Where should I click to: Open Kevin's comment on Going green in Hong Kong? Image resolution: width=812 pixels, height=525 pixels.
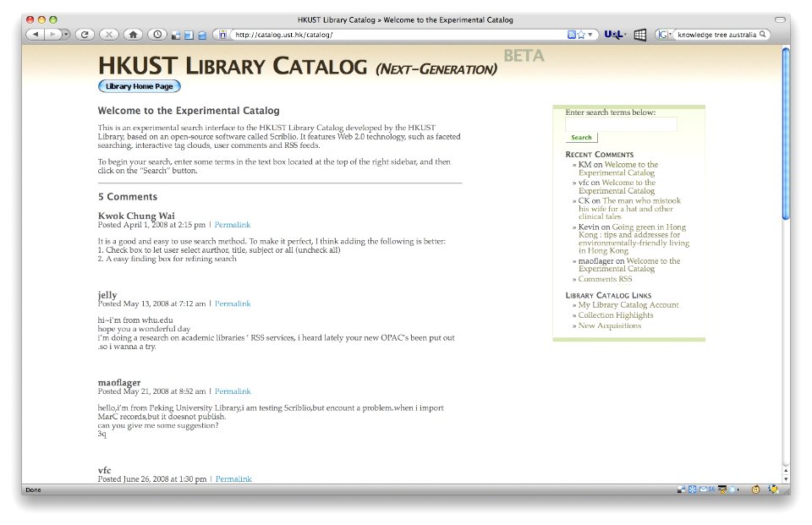[x=634, y=238]
